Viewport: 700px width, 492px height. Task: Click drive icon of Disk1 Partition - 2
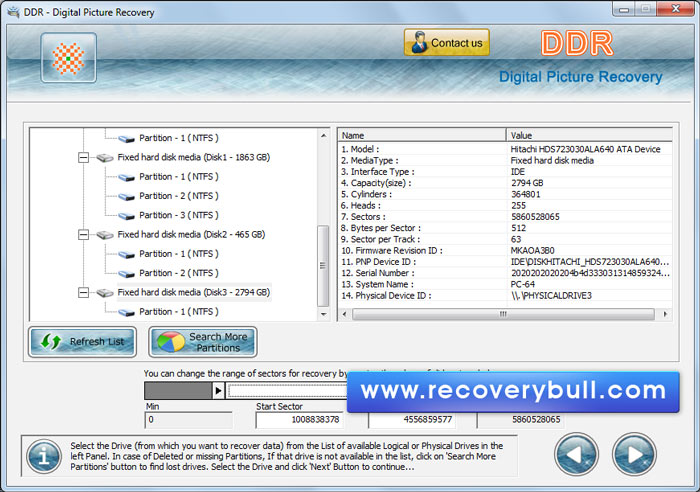point(126,197)
